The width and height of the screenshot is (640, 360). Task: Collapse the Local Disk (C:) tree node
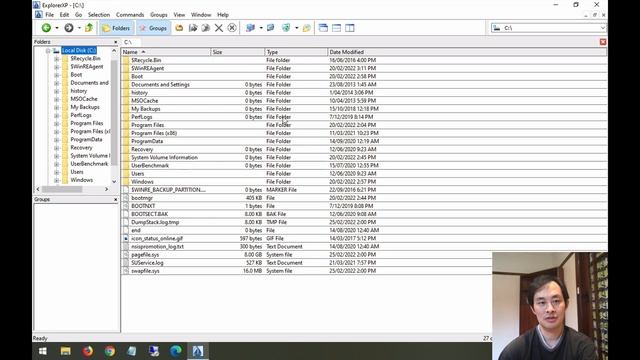click(x=48, y=51)
